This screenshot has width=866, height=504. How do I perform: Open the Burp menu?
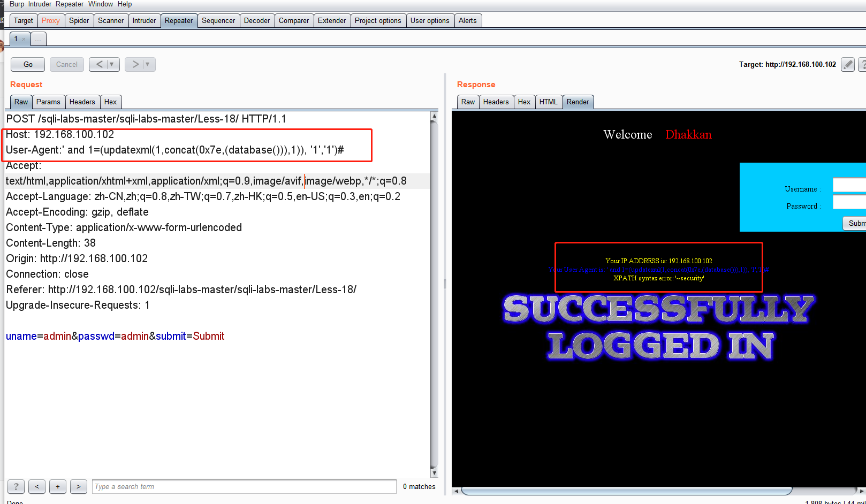17,4
